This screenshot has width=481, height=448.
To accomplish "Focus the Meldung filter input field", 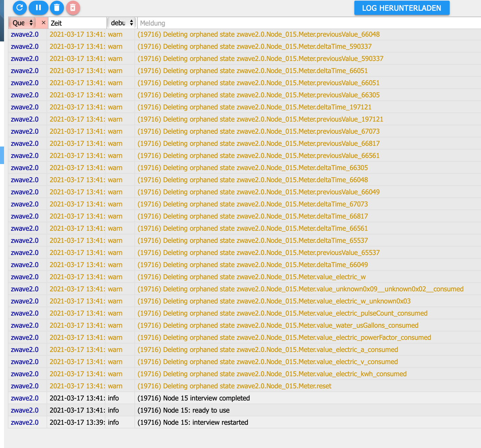I will pyautogui.click(x=309, y=23).
